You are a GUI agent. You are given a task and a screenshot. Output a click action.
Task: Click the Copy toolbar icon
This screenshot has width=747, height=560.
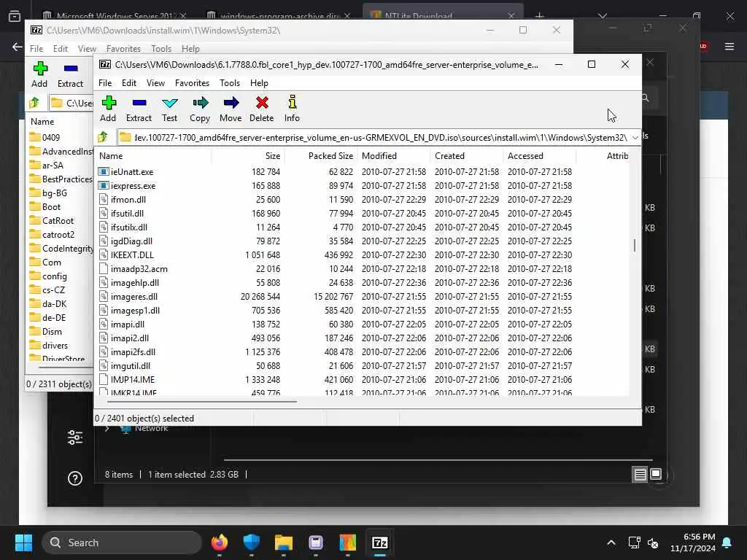point(200,103)
